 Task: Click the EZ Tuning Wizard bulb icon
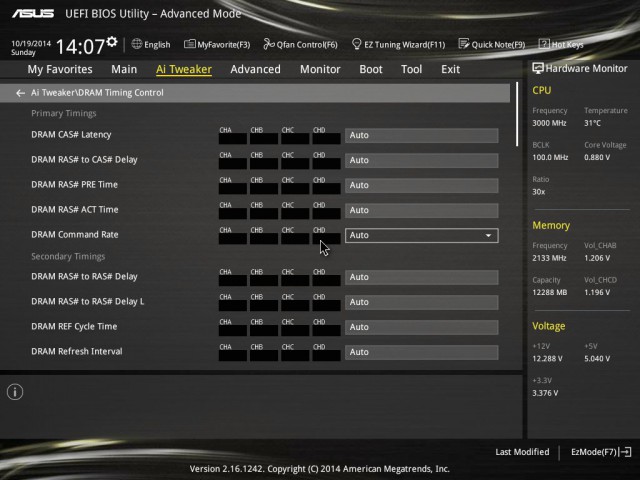tap(356, 44)
